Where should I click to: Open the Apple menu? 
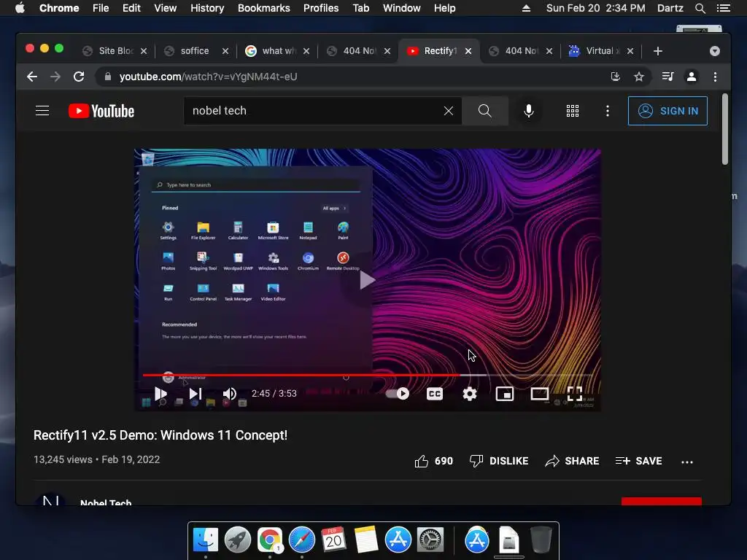pyautogui.click(x=20, y=8)
